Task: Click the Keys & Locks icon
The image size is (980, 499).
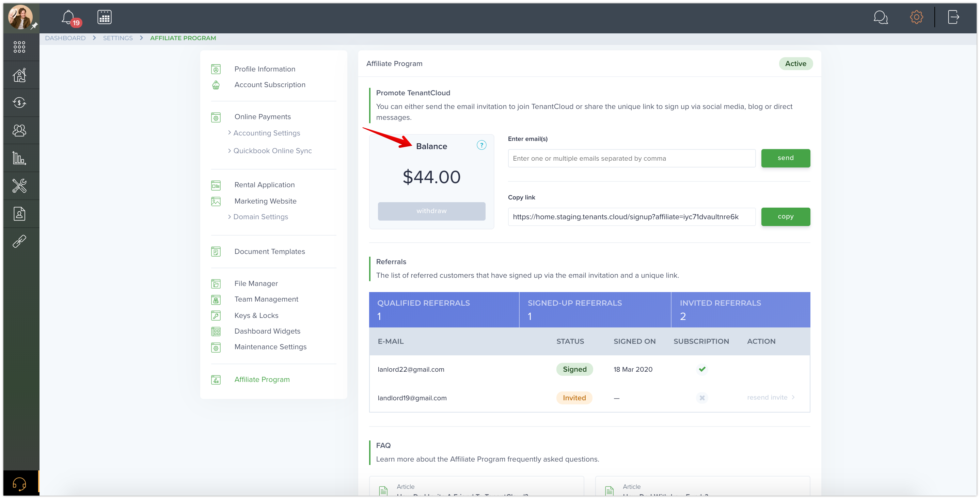Action: coord(216,316)
